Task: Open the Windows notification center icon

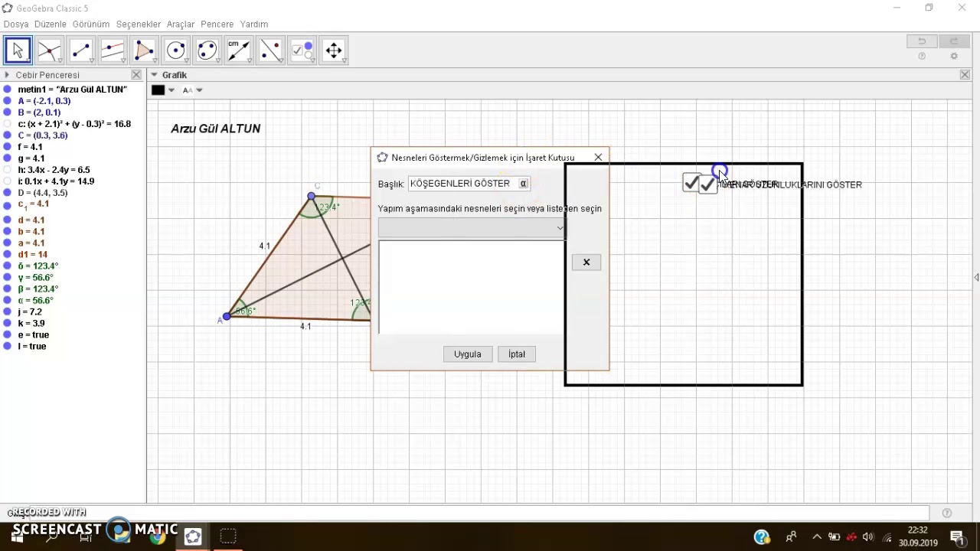Action: [957, 537]
